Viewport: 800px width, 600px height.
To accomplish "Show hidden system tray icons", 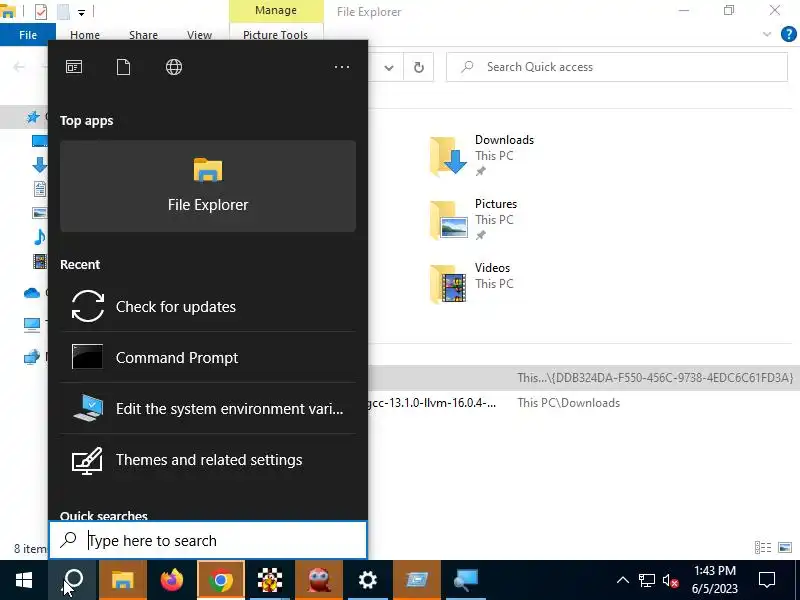I will coord(622,580).
